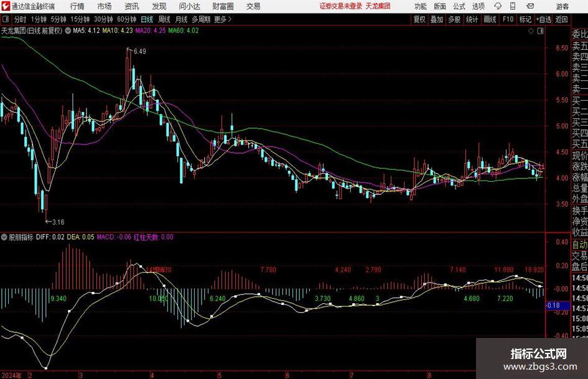Click the 3.16 low price marker
Screen dimensions: 588x379
click(58, 222)
